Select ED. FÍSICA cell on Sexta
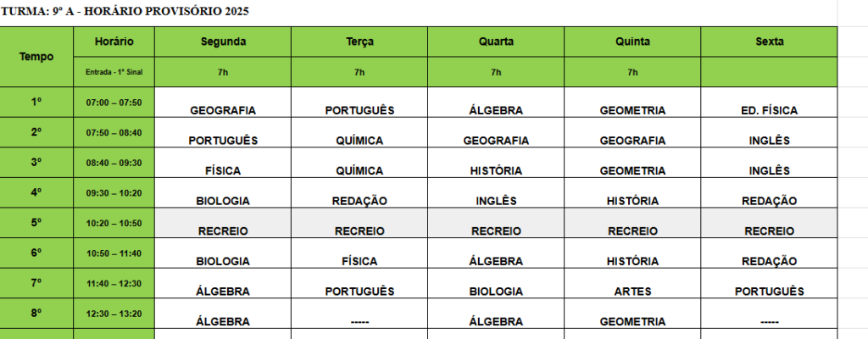 tap(770, 103)
